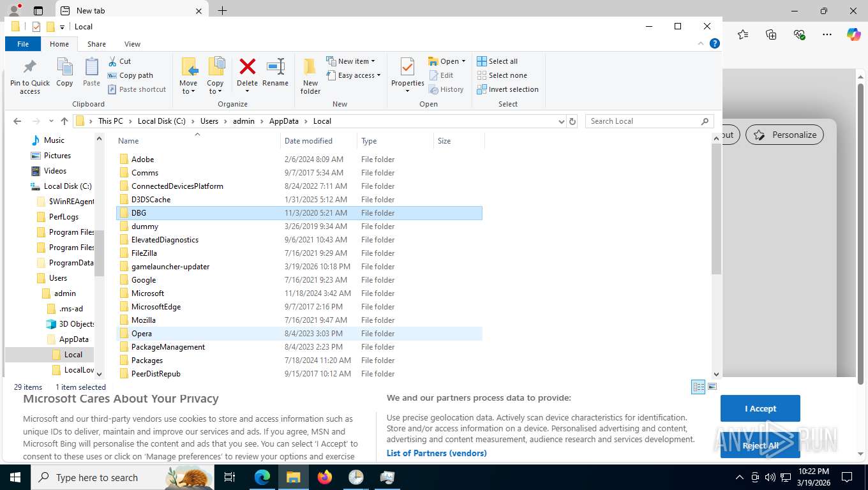Click the Task View taskbar icon
This screenshot has height=490, width=868.
pos(230,477)
